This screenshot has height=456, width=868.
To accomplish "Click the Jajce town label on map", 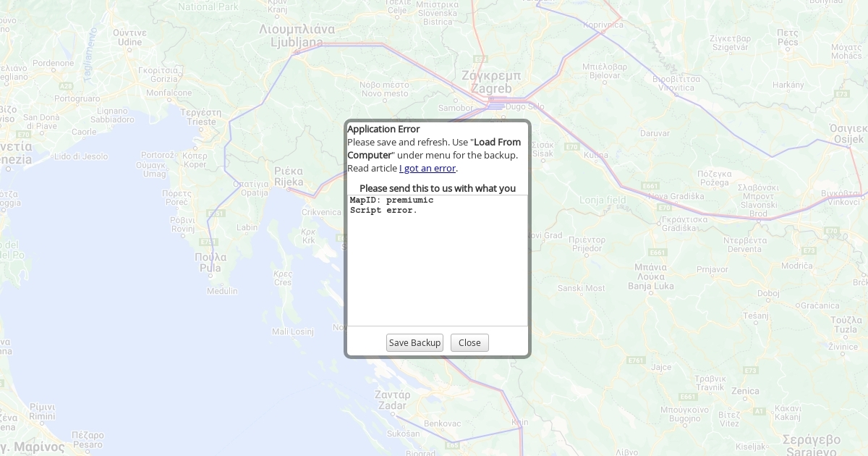I will click(661, 367).
